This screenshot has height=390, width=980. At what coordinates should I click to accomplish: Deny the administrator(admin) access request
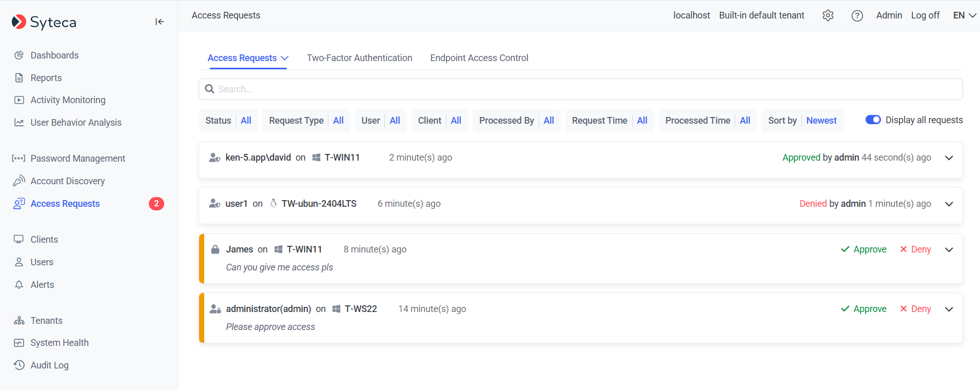(915, 309)
